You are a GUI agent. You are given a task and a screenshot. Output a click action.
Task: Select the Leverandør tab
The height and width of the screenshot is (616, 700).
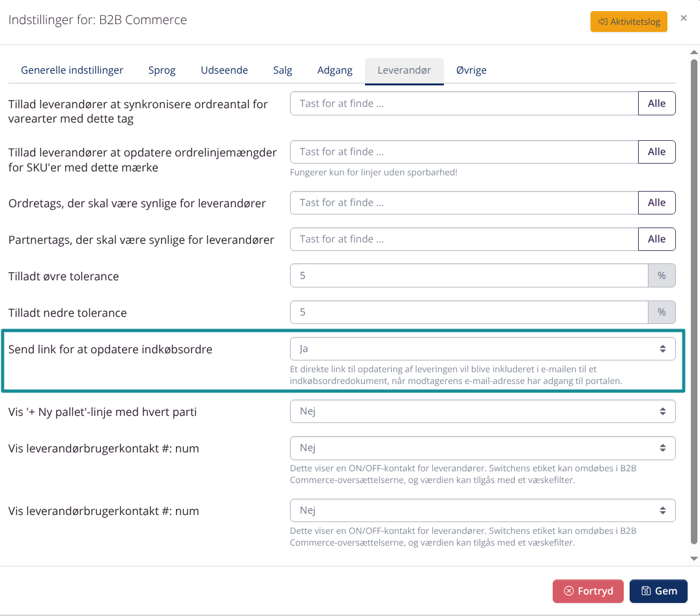point(404,70)
